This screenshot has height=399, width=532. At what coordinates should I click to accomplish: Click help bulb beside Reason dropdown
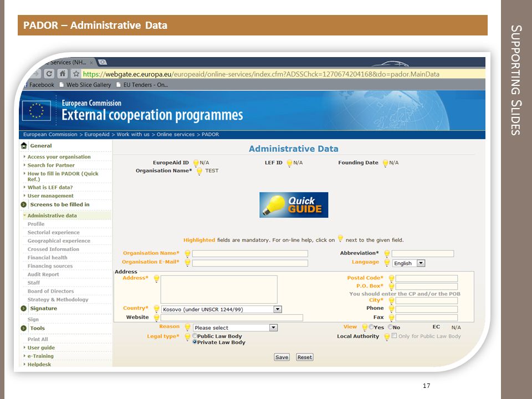(187, 328)
